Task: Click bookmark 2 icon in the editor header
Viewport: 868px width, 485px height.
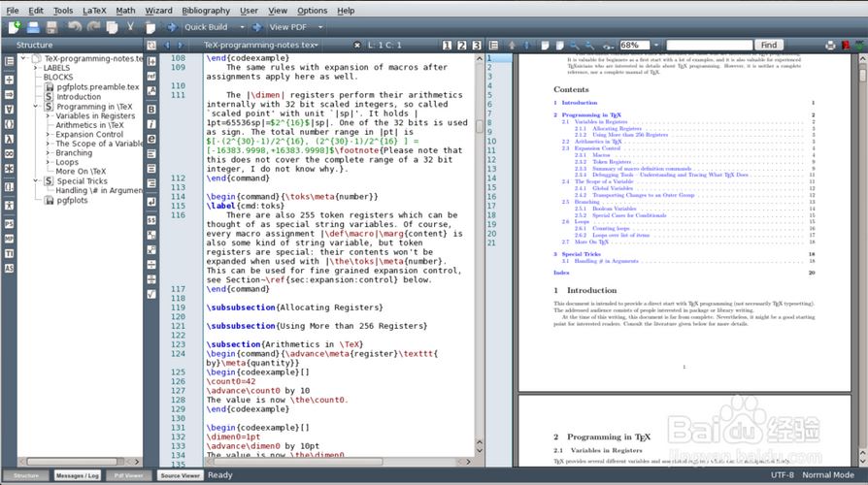Action: click(x=461, y=46)
